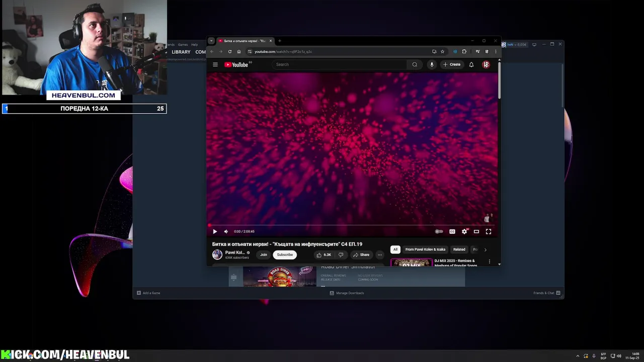
Task: Open the browser three-dot menu
Action: click(x=496, y=51)
